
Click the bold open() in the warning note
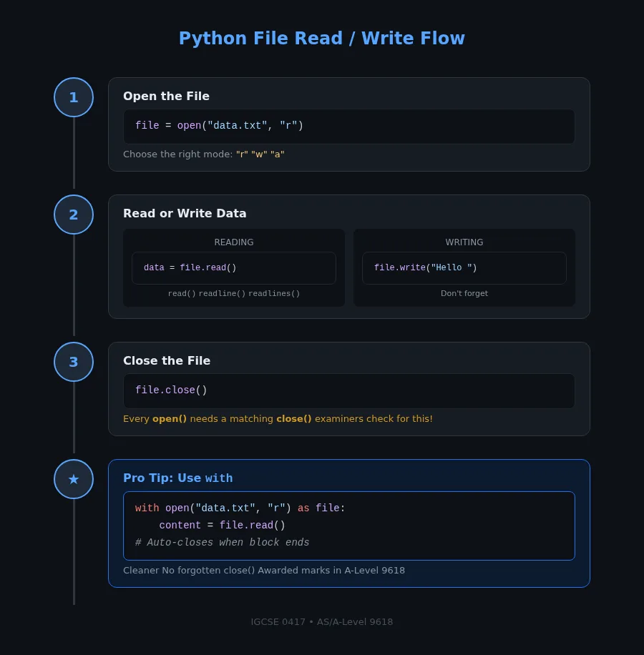[170, 418]
